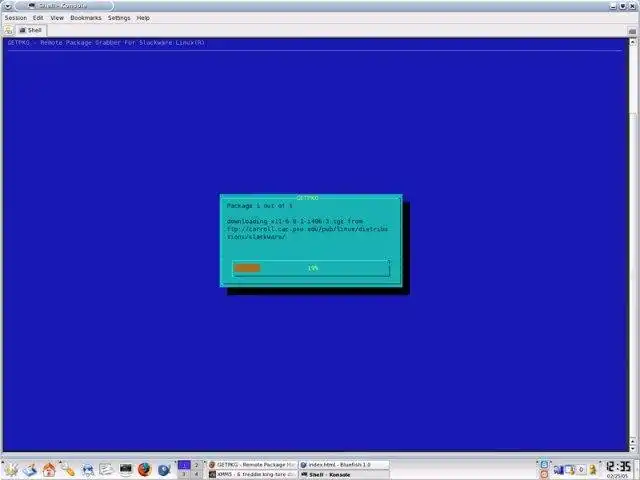Click the blue lock-screen icon in panel
640x480 pixels.
click(544, 465)
